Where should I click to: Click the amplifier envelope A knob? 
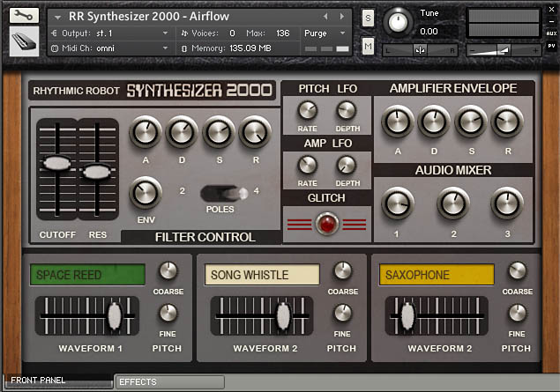tap(398, 122)
